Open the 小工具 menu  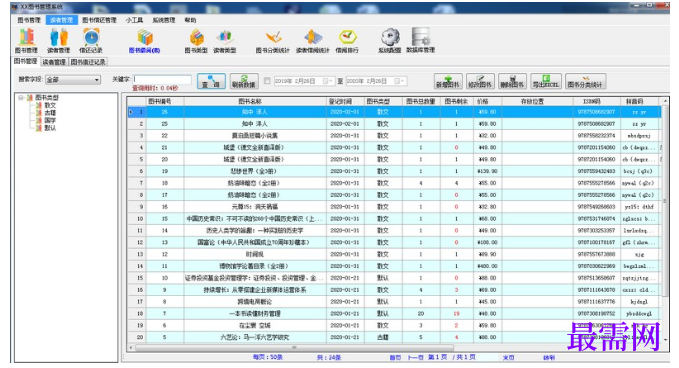134,20
